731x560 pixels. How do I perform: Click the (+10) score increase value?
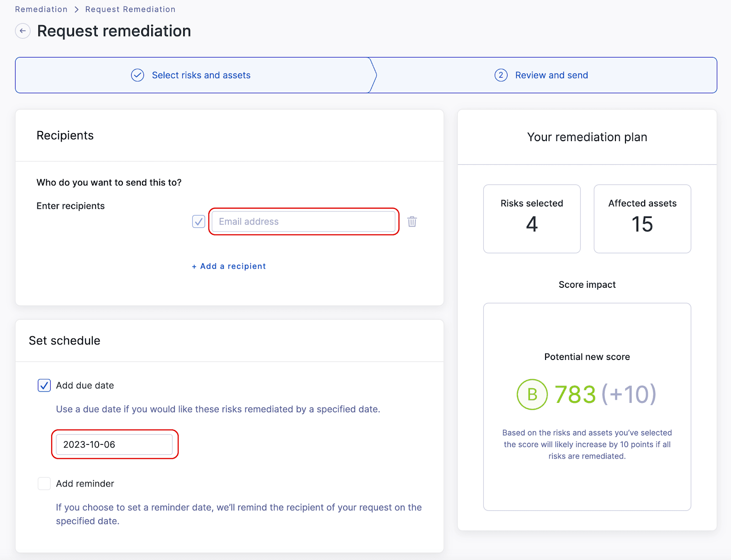(629, 394)
